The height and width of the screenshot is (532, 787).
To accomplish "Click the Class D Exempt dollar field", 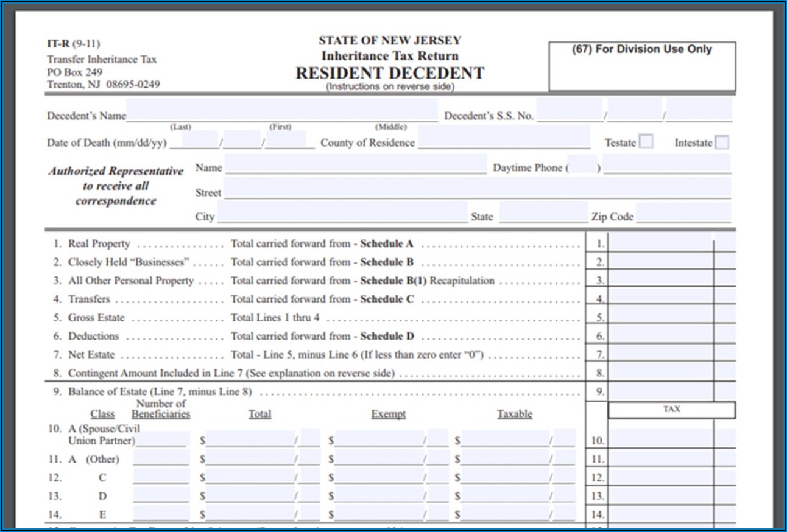I will [378, 495].
